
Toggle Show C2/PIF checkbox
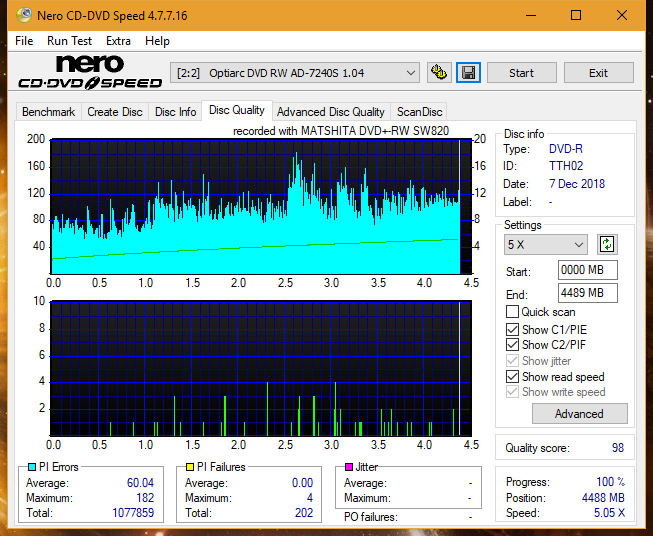click(x=512, y=344)
